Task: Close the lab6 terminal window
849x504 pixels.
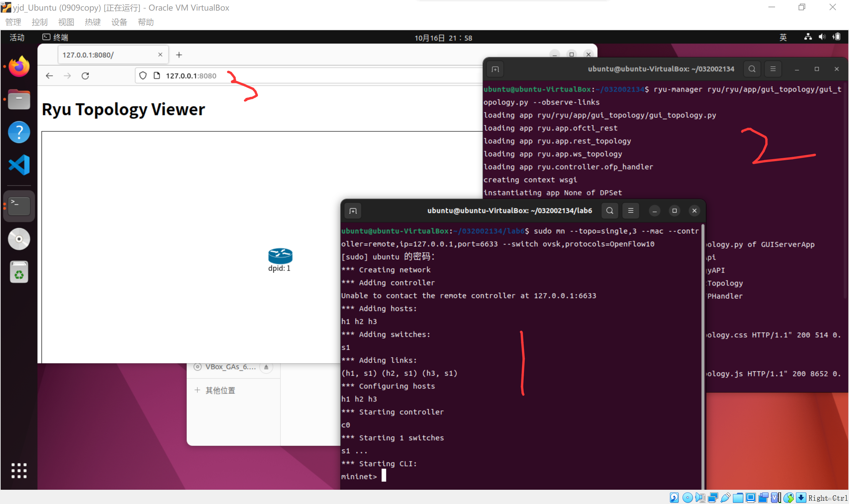Action: click(694, 211)
